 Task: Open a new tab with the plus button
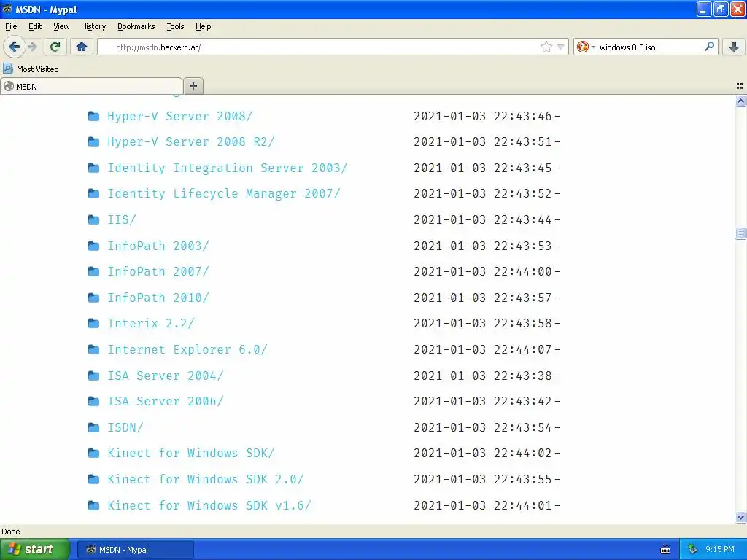(x=193, y=86)
